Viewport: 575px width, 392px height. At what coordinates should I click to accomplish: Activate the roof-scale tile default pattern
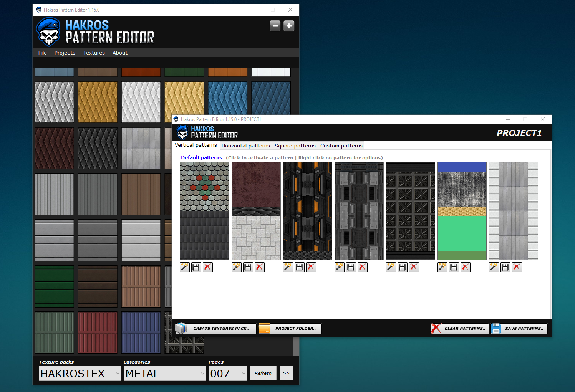click(x=204, y=211)
